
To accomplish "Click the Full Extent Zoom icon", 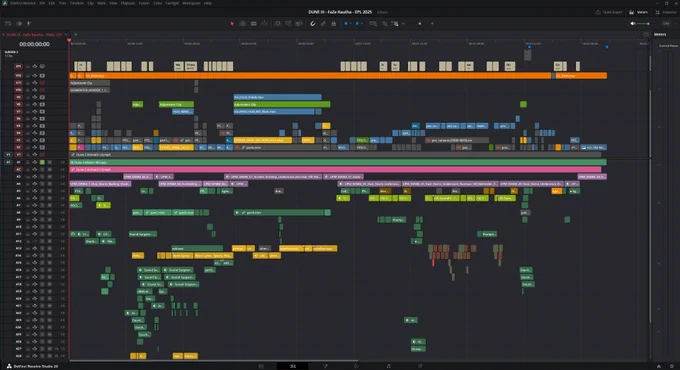I will point(373,23).
